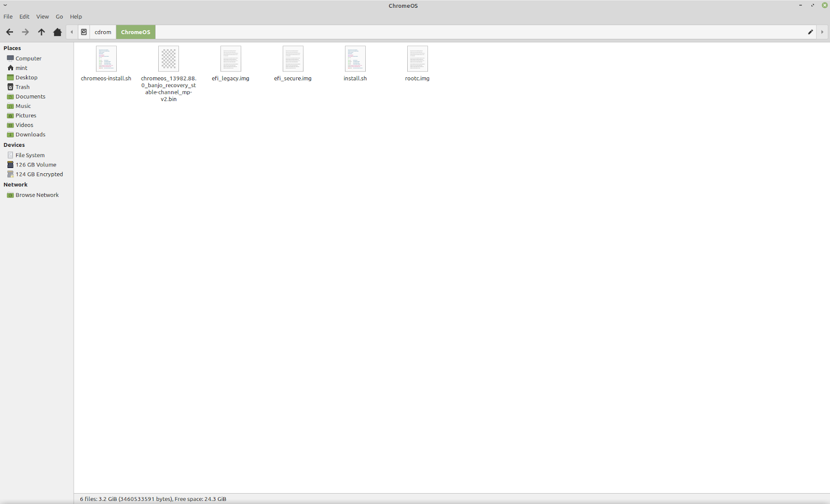
Task: Collapse the Devices section header
Action: (x=14, y=145)
